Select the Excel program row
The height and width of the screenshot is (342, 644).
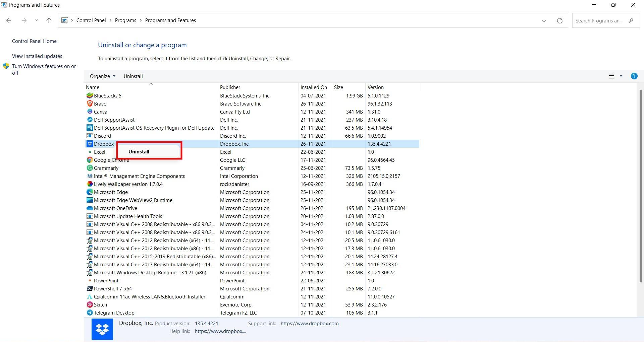pos(252,152)
